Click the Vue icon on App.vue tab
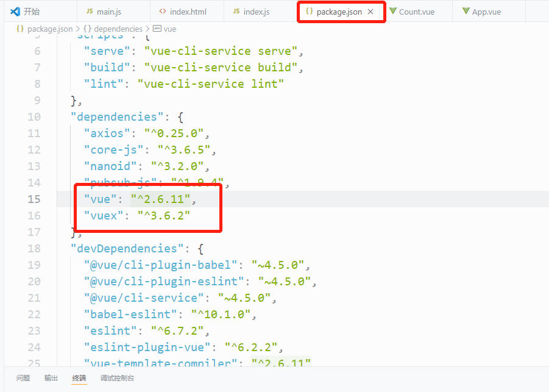Screen dimensions: 549x392 click(x=467, y=10)
